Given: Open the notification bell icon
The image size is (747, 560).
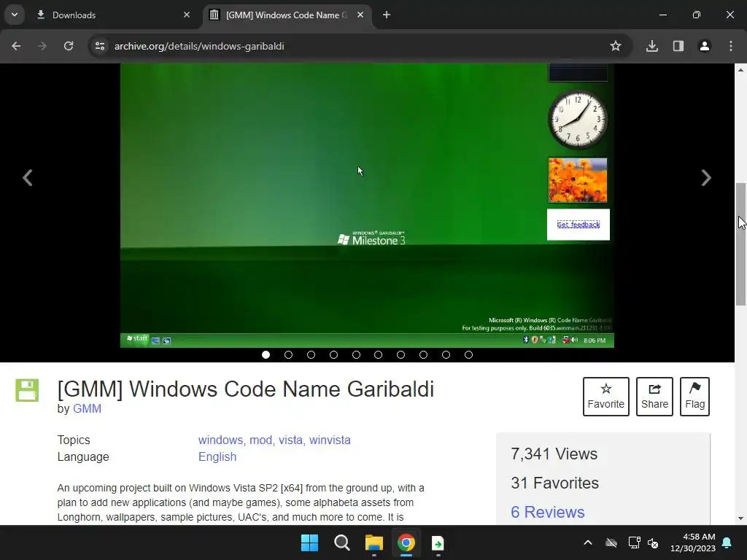Looking at the screenshot, I should click(727, 542).
